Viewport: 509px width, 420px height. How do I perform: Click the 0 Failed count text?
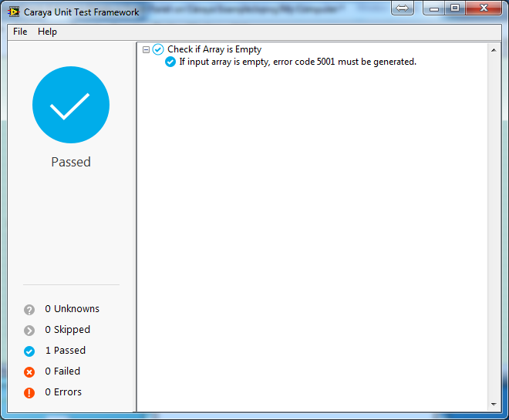pyautogui.click(x=62, y=371)
